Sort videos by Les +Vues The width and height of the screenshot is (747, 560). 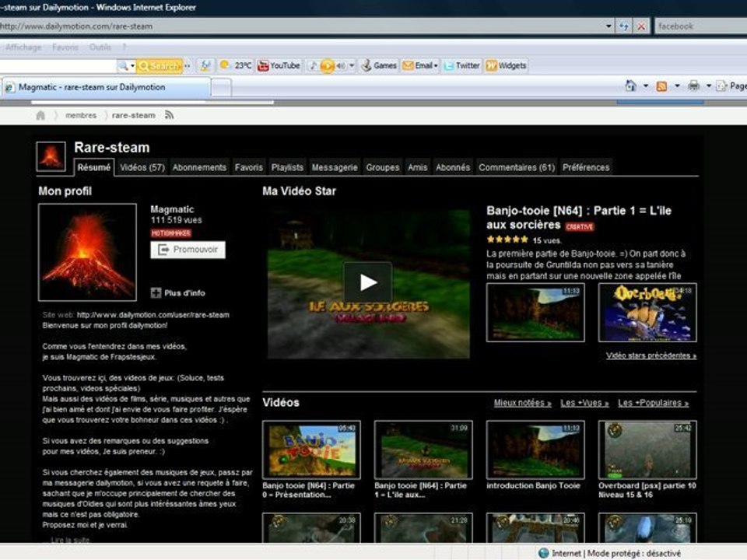click(584, 403)
